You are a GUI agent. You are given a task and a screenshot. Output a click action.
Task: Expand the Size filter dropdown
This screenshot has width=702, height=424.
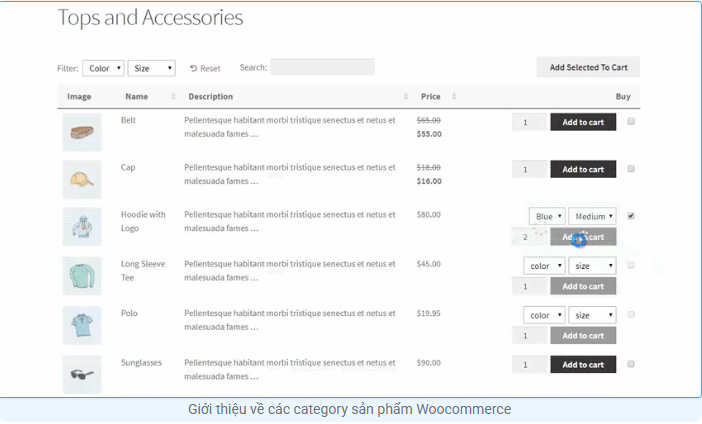(x=153, y=68)
